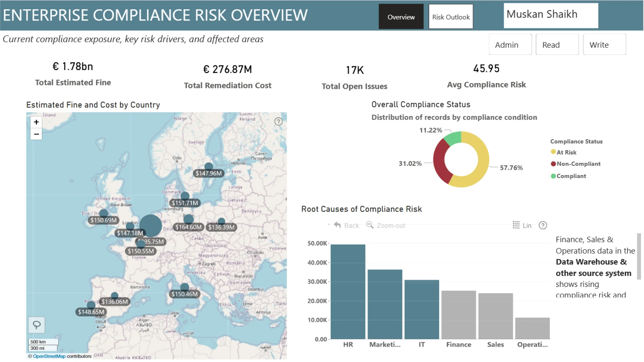Select the Overview tab
Screen dimensions: 644x362
[401, 17]
